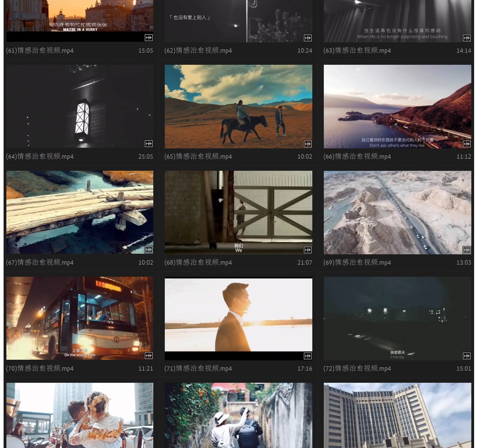This screenshot has height=448, width=478.
Task: Click the clip badge icon on the (72) night scene thumbnail
Action: [x=467, y=355]
